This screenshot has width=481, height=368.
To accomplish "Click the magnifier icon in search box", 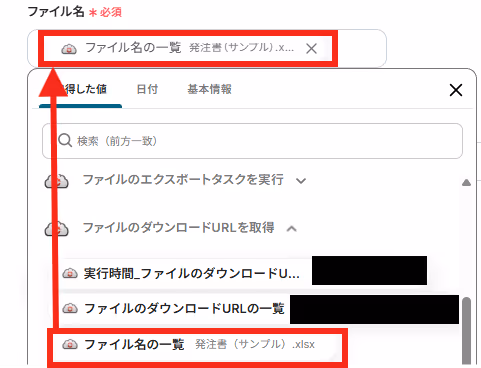I will click(x=65, y=141).
